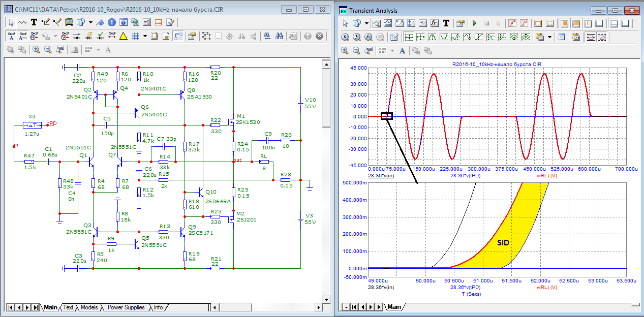Select the Text mode tool in schematic toolbar
Image resolution: width=644 pixels, height=317 pixels.
point(34,22)
